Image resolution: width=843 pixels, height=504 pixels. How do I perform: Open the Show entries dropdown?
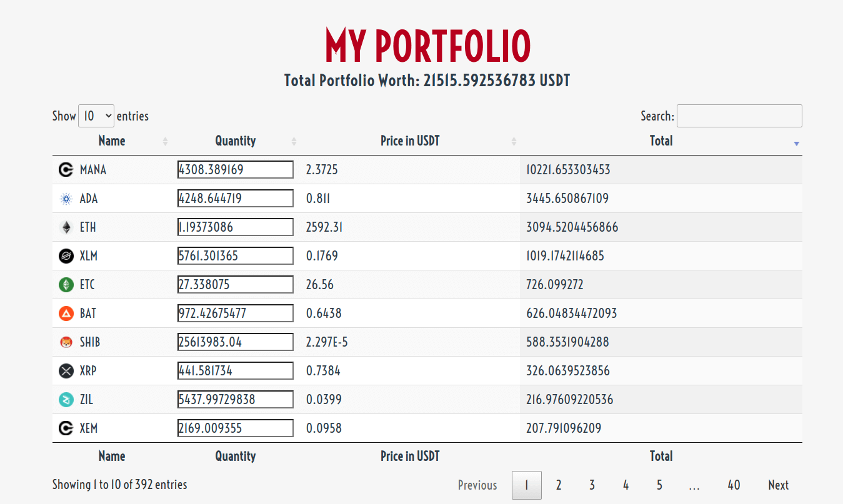(96, 116)
